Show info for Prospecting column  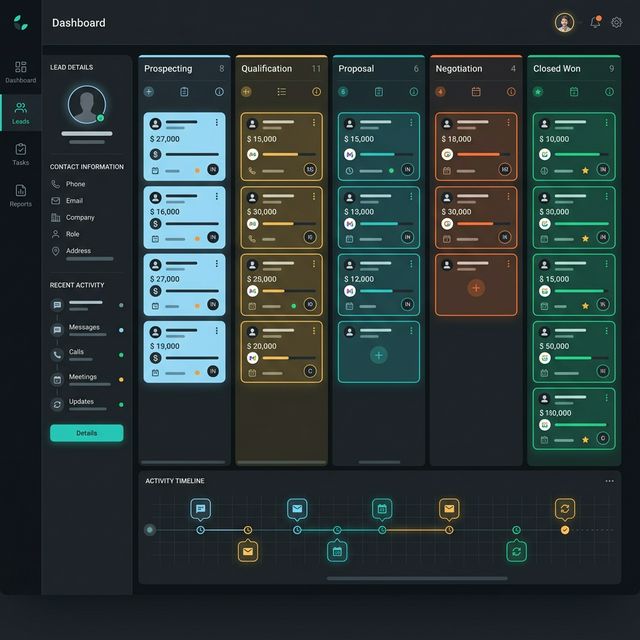pos(219,92)
